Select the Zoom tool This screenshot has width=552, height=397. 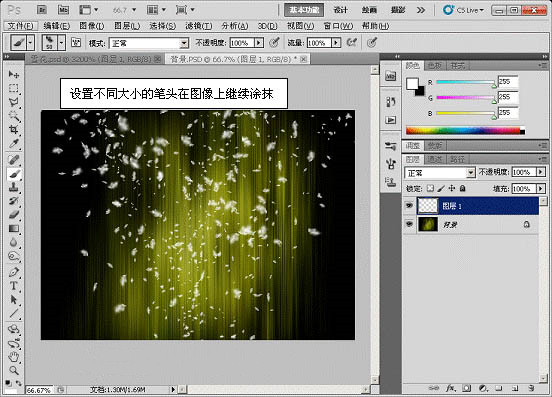click(14, 370)
